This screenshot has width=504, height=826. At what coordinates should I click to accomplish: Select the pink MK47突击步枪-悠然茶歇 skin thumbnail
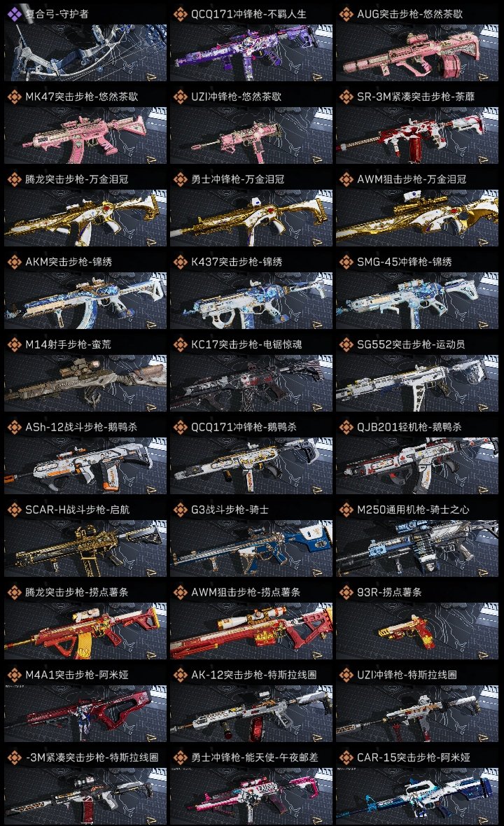click(x=85, y=136)
